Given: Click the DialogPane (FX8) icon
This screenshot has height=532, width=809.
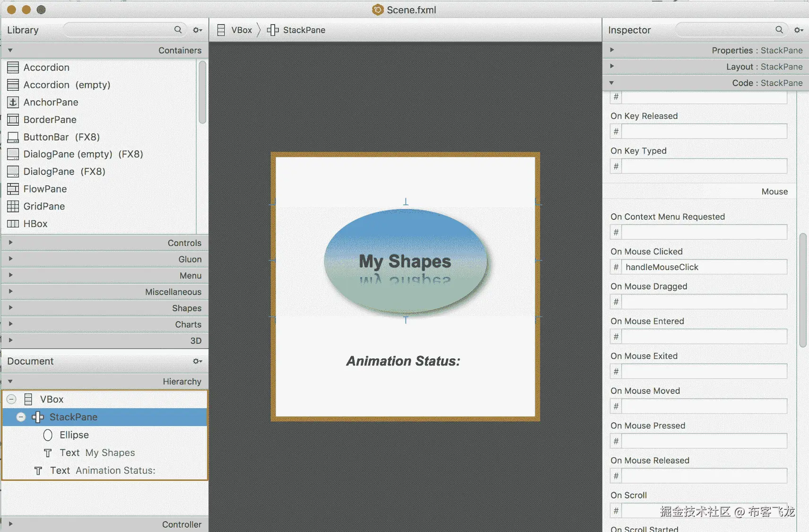Looking at the screenshot, I should [13, 172].
